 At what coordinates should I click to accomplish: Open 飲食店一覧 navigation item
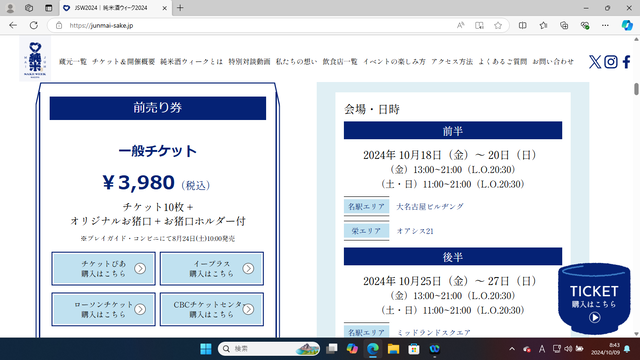coord(340,62)
